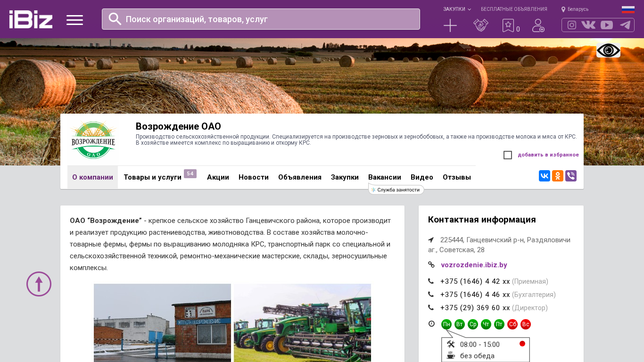Select Monday (Пн) schedule day
The height and width of the screenshot is (362, 644).
pyautogui.click(x=446, y=324)
